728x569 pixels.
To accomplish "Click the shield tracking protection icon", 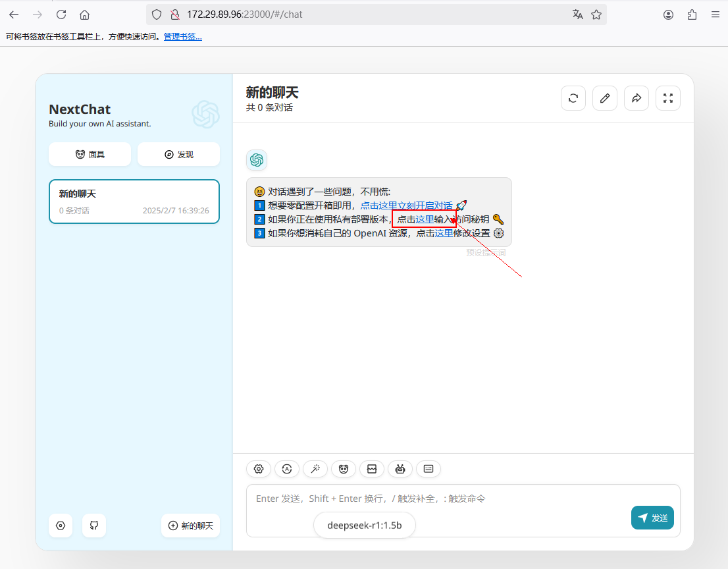I will (157, 15).
